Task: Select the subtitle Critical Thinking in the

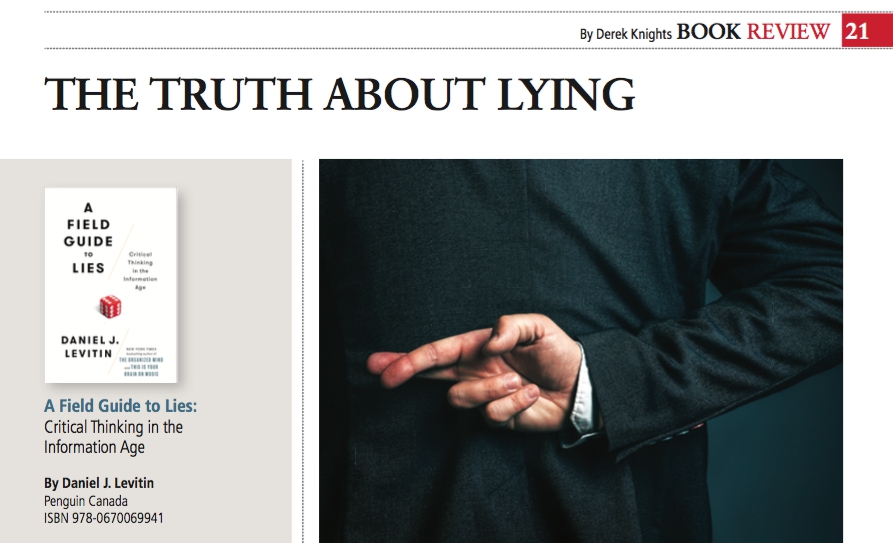Action: [113, 427]
